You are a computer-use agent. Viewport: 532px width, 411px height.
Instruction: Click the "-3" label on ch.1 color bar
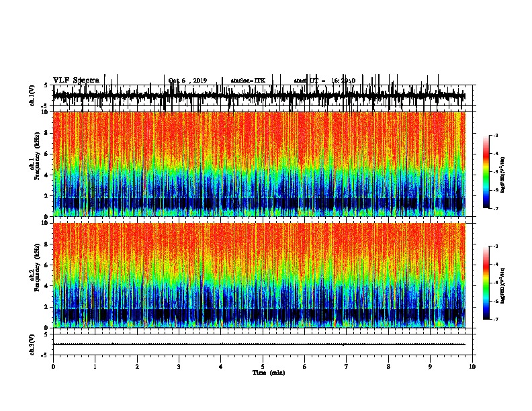tap(496, 135)
